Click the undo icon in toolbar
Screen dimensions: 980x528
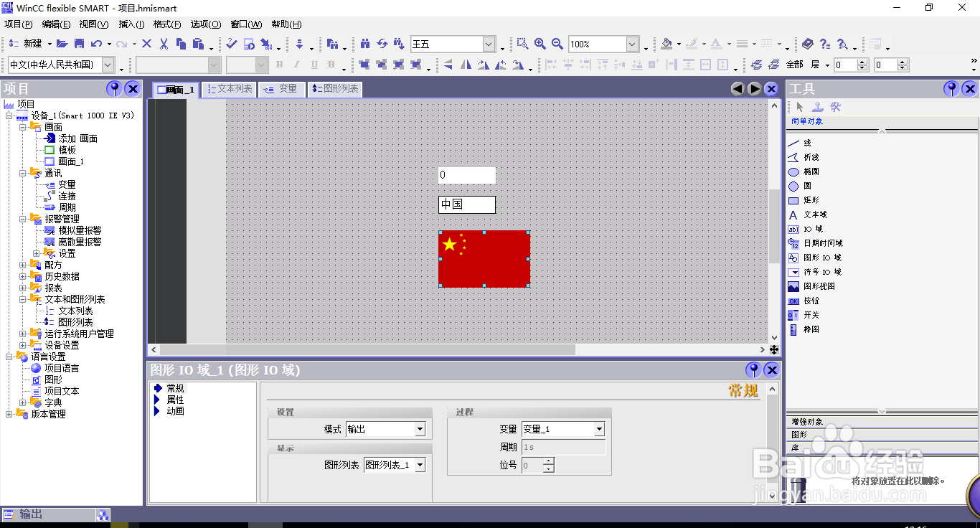click(96, 43)
